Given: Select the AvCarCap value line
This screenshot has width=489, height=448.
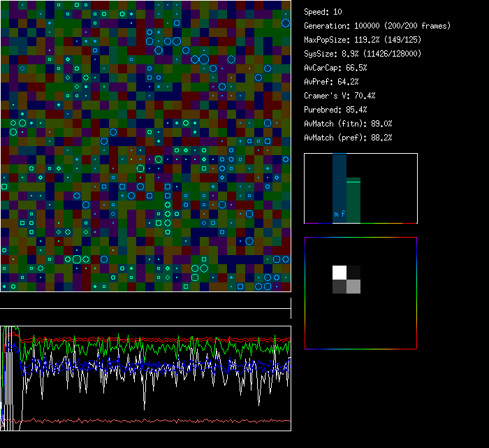Looking at the screenshot, I should pyautogui.click(x=335, y=68).
